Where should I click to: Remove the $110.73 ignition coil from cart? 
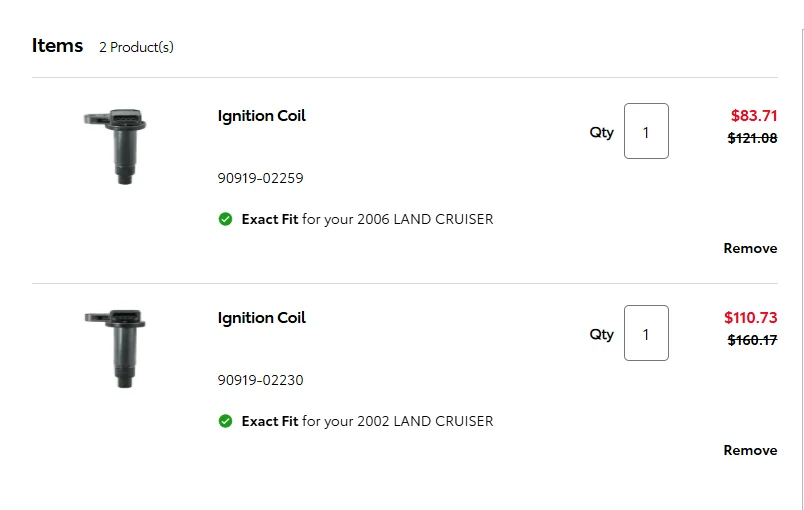pyautogui.click(x=750, y=450)
